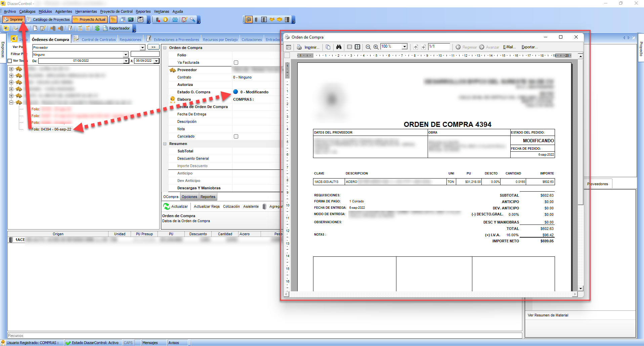Open the Reportes menu
644x346 pixels.
pyautogui.click(x=143, y=11)
